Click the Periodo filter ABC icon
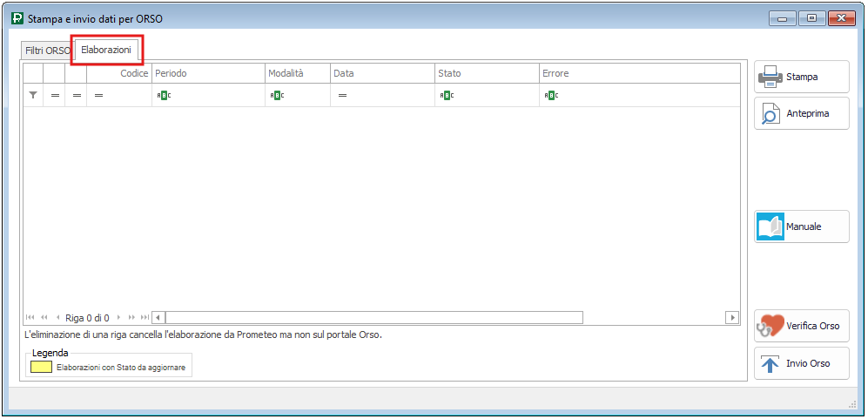This screenshot has height=419, width=868. pos(164,95)
